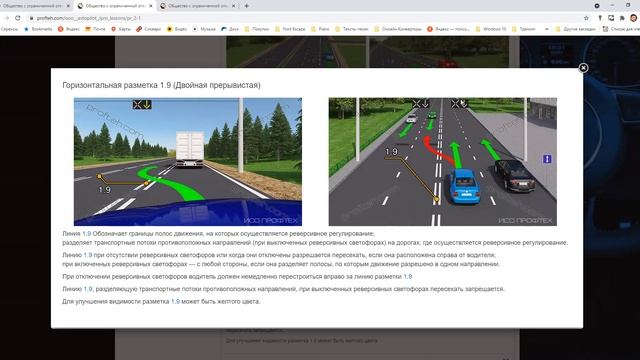This screenshot has height=360, width=640.
Task: Open the Музыка bookmark
Action: pyautogui.click(x=204, y=29)
